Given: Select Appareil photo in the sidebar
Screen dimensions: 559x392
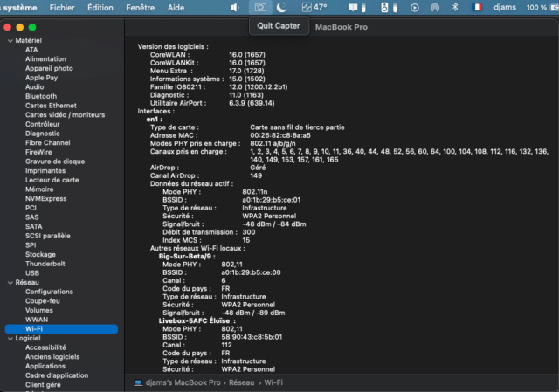Looking at the screenshot, I should (49, 68).
